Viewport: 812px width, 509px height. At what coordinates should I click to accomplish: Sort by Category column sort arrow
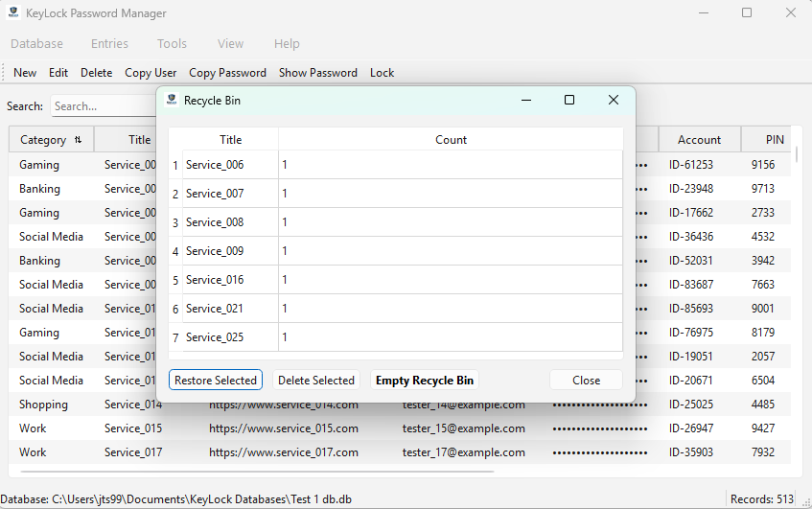(x=78, y=140)
